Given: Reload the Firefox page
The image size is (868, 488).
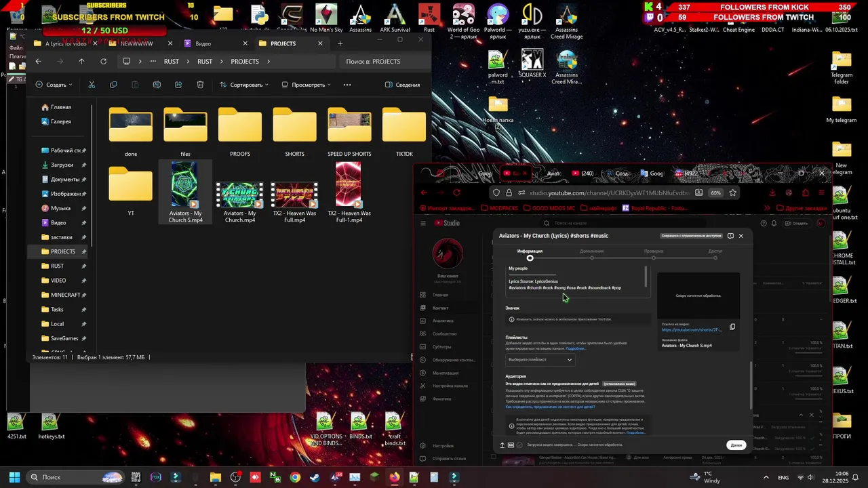Looking at the screenshot, I should [456, 192].
